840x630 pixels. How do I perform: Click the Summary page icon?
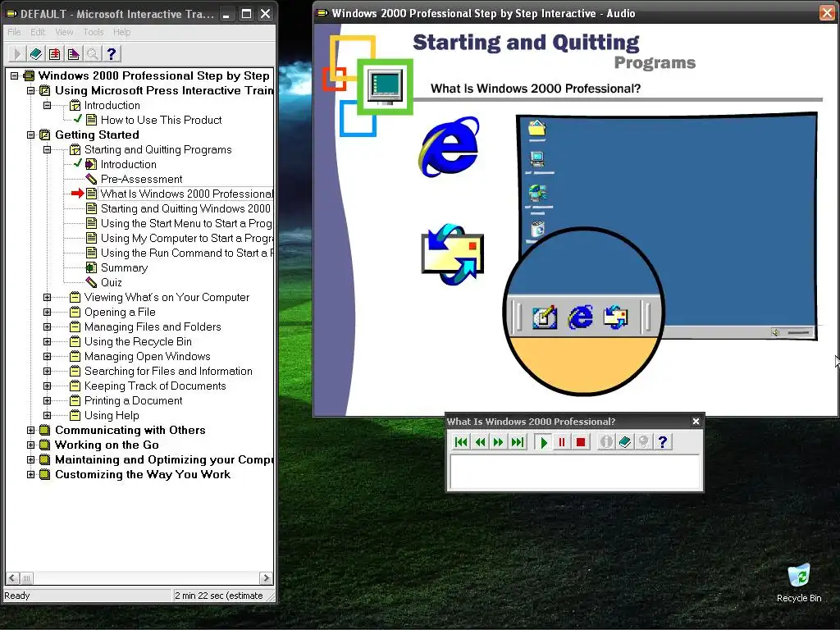(x=91, y=267)
